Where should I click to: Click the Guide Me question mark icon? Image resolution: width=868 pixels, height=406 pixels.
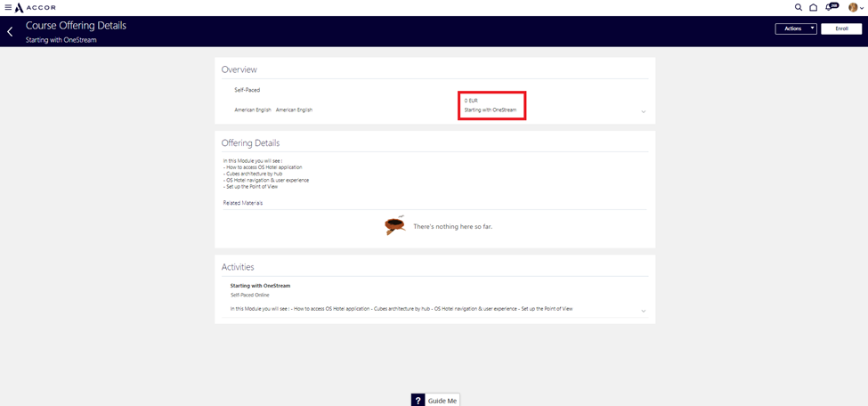point(418,401)
